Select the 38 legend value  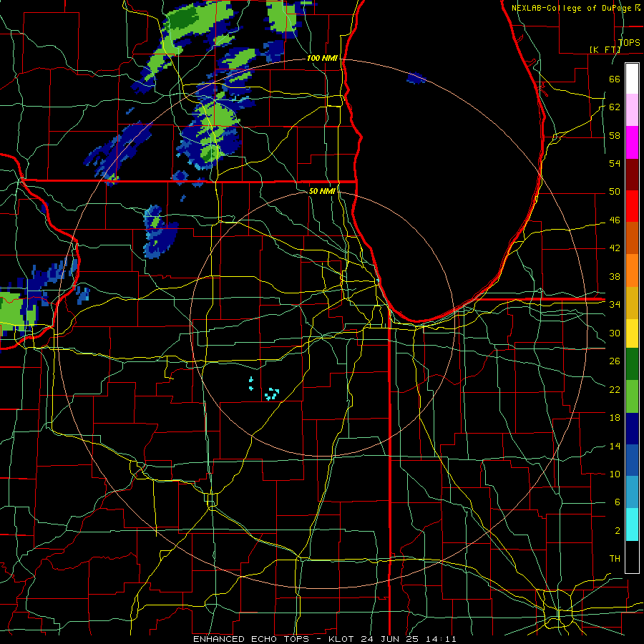point(615,277)
